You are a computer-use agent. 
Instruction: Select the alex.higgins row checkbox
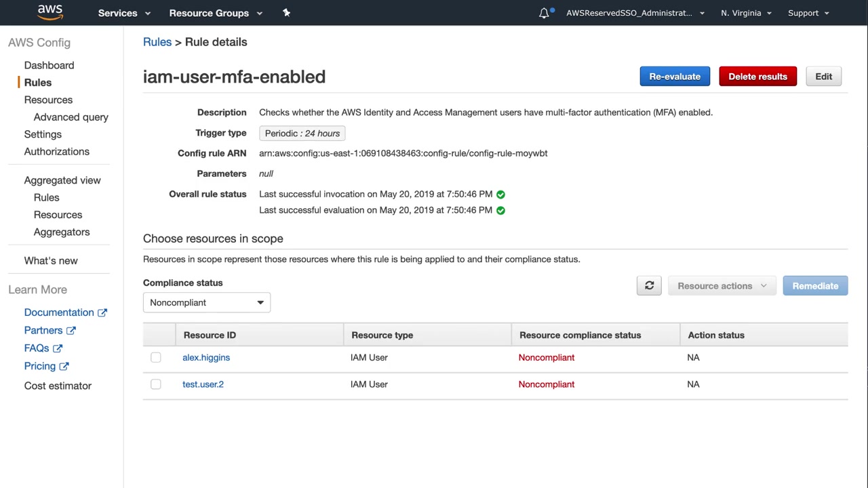click(x=156, y=357)
